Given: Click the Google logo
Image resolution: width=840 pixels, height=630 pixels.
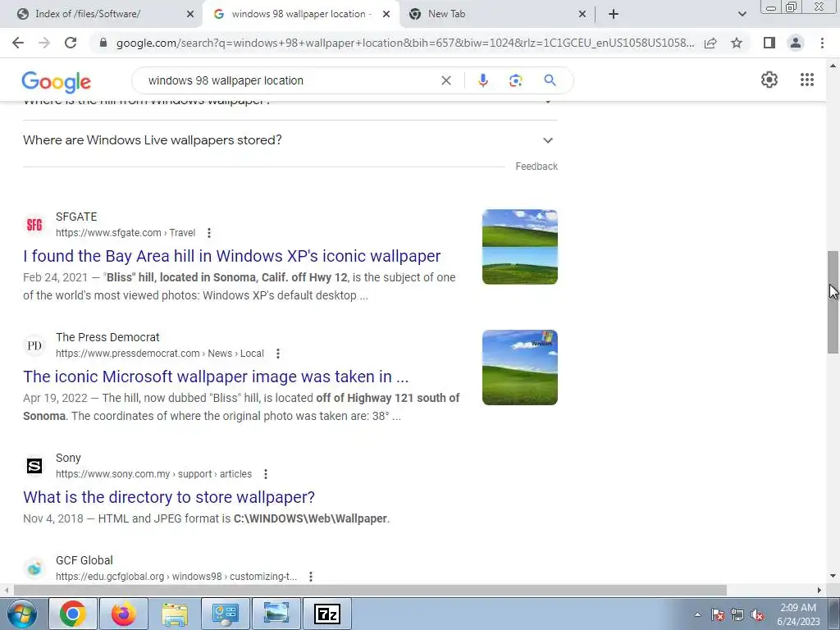Looking at the screenshot, I should (x=57, y=81).
